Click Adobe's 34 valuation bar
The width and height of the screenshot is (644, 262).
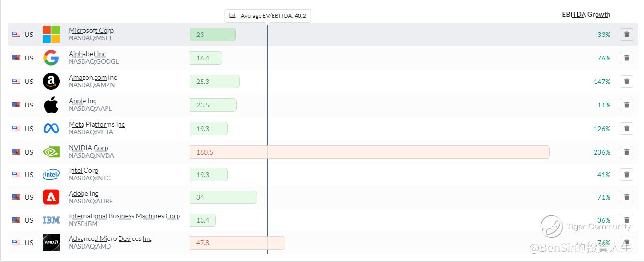[x=223, y=197]
